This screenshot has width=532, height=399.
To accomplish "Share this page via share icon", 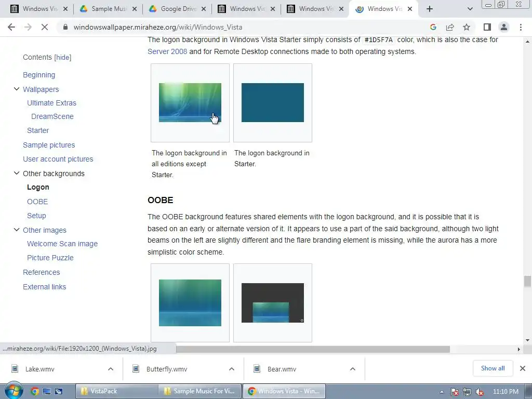I will coord(450,27).
